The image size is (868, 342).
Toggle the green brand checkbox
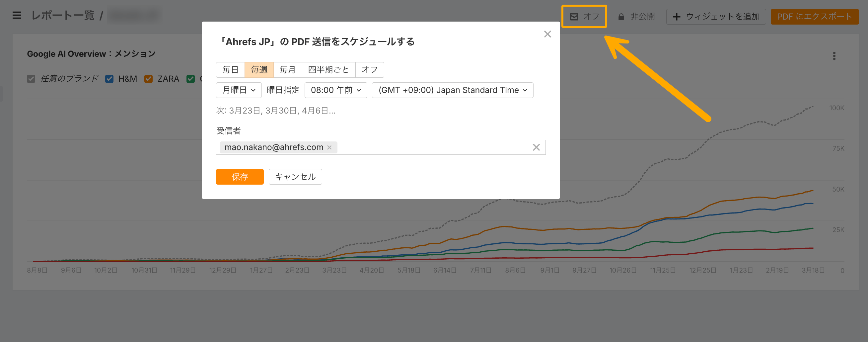191,79
